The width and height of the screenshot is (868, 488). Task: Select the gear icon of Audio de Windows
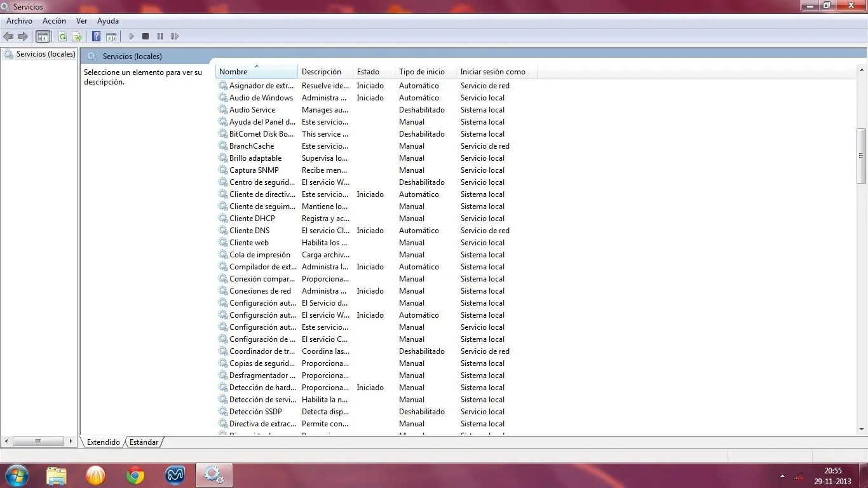coord(223,97)
